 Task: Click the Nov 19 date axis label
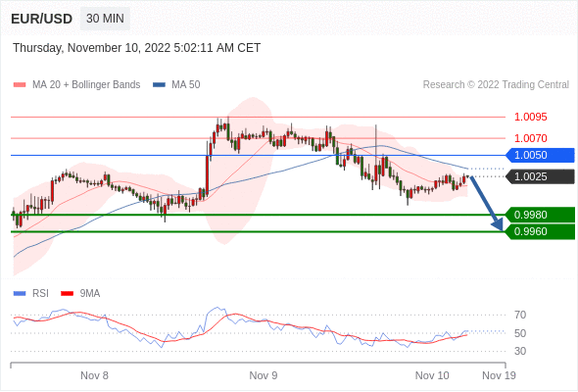pos(499,375)
